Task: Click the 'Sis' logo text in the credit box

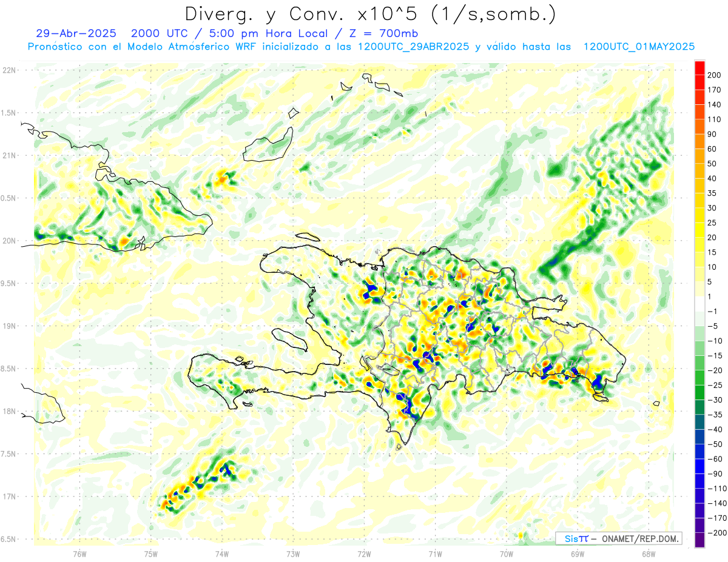Action: tap(571, 538)
